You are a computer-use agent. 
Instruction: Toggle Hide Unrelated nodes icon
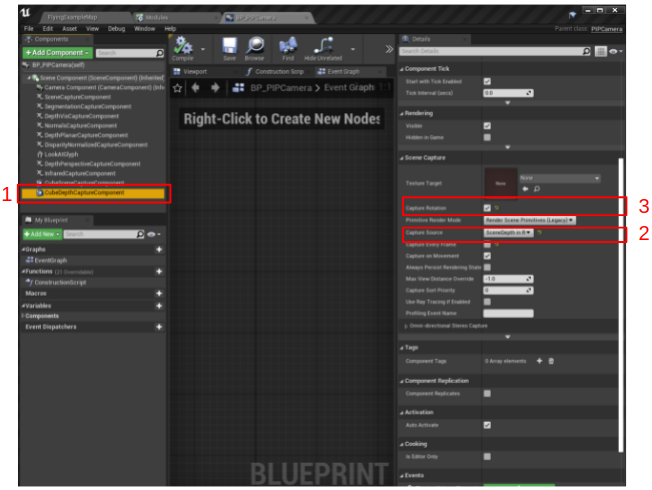pos(323,47)
